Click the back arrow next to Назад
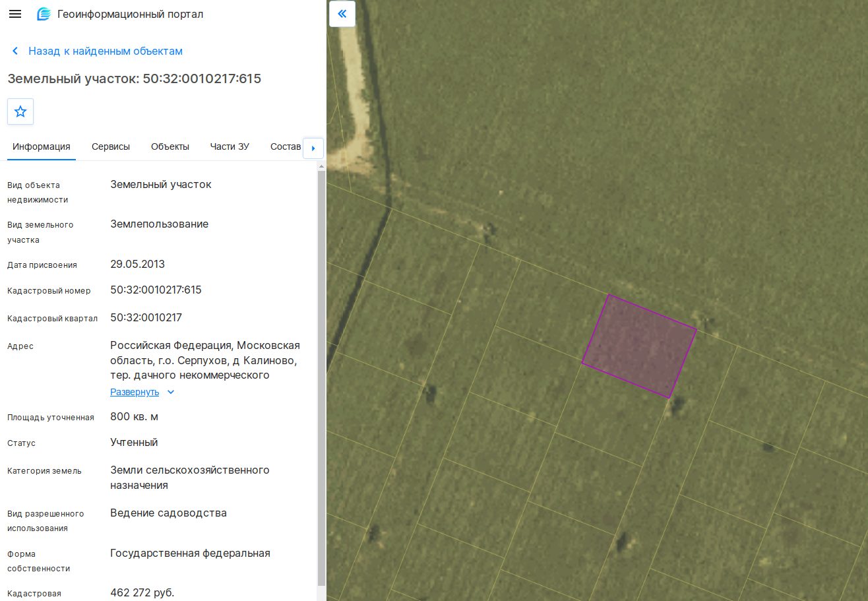868x601 pixels. 15,51
